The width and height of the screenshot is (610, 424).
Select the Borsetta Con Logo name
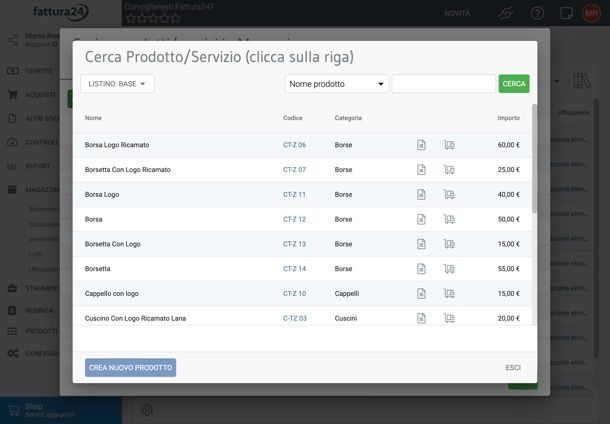pos(112,244)
